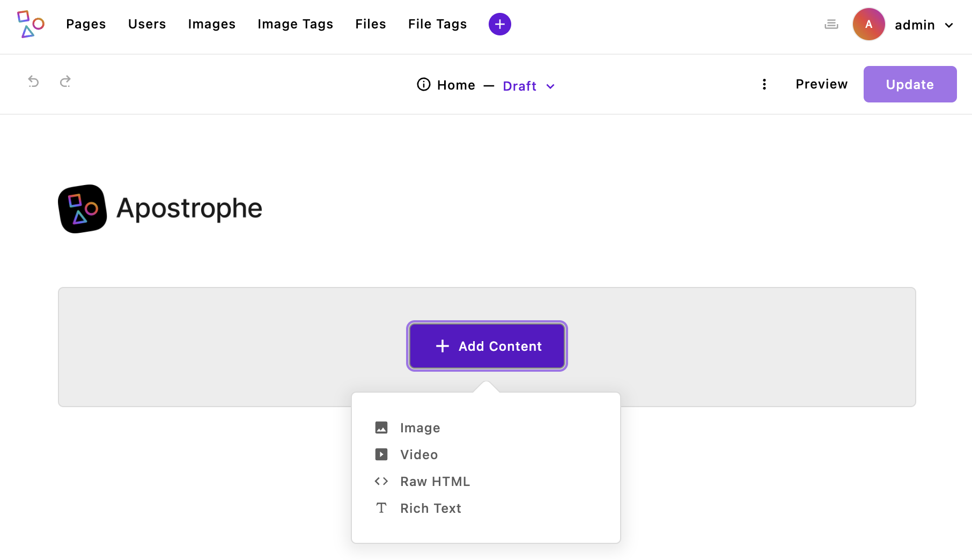The height and width of the screenshot is (560, 972).
Task: Click Preview to view the page
Action: tap(821, 84)
